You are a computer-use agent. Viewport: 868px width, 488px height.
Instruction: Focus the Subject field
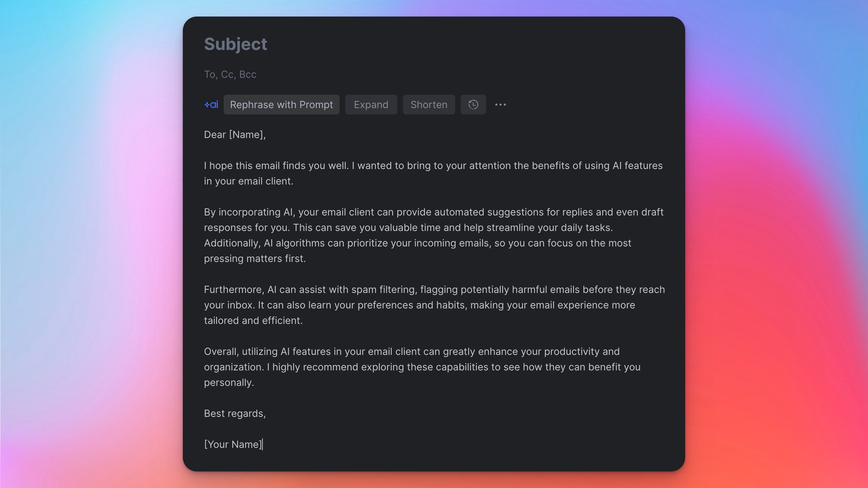(x=235, y=44)
